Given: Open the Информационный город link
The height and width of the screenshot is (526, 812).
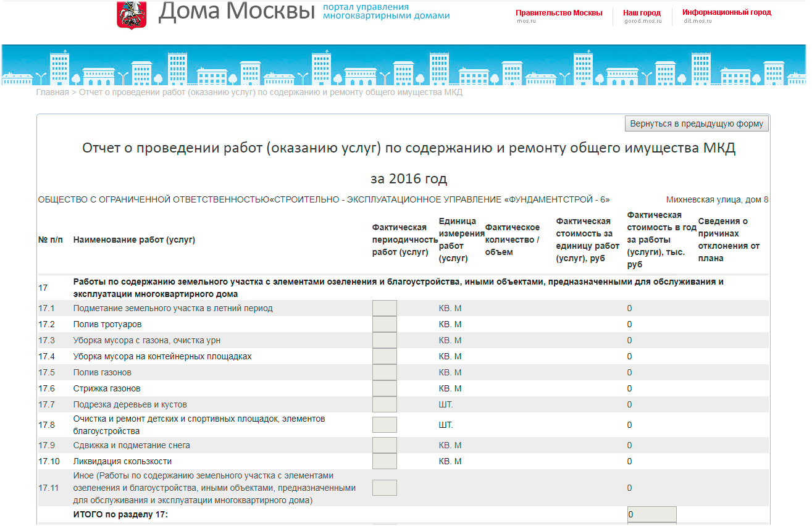Looking at the screenshot, I should click(726, 12).
